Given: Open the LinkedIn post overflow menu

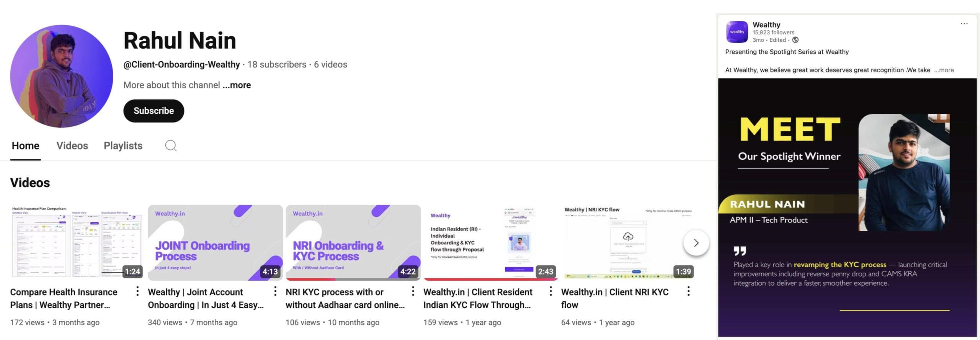Looking at the screenshot, I should [964, 24].
